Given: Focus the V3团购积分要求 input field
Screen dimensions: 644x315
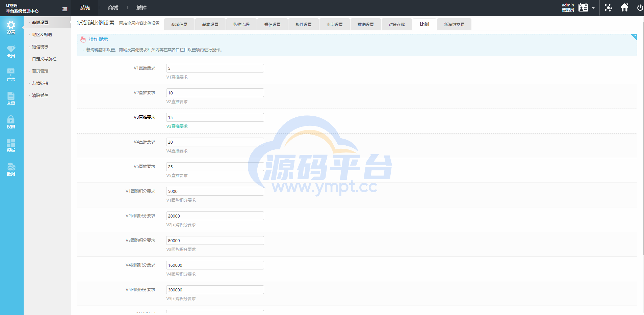Looking at the screenshot, I should (x=215, y=240).
